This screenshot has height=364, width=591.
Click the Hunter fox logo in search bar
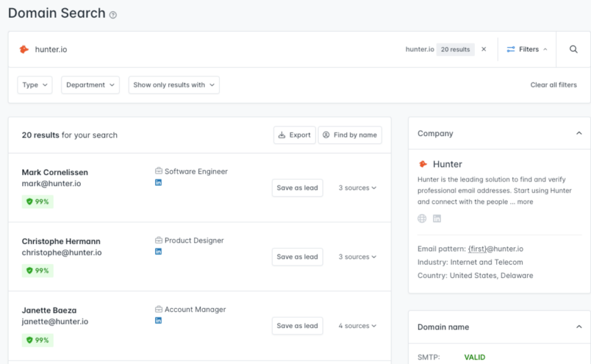[24, 50]
